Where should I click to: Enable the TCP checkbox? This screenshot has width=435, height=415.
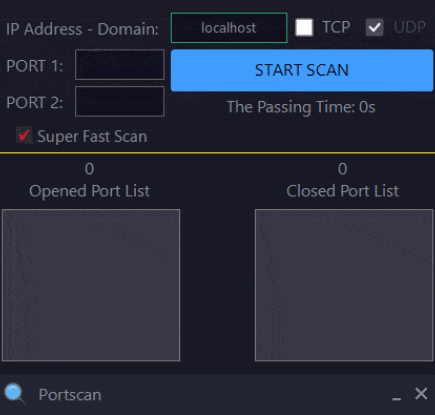(304, 27)
